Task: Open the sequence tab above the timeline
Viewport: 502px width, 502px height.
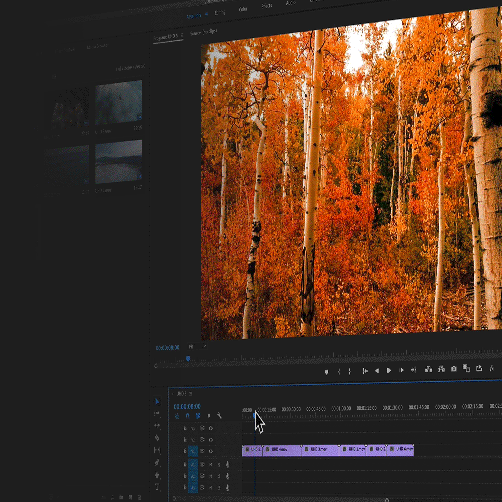Action: pyautogui.click(x=184, y=394)
